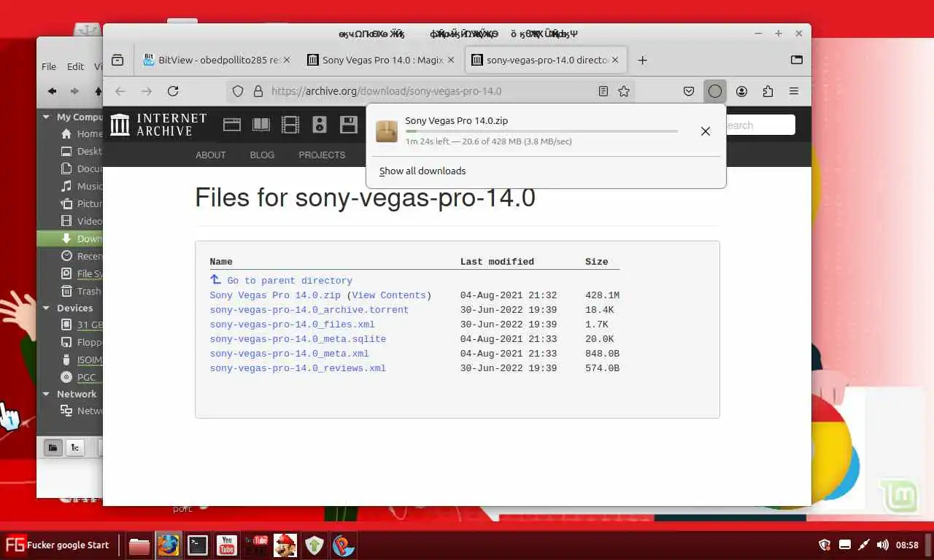The width and height of the screenshot is (934, 560).
Task: Click the View Contents link
Action: (389, 295)
